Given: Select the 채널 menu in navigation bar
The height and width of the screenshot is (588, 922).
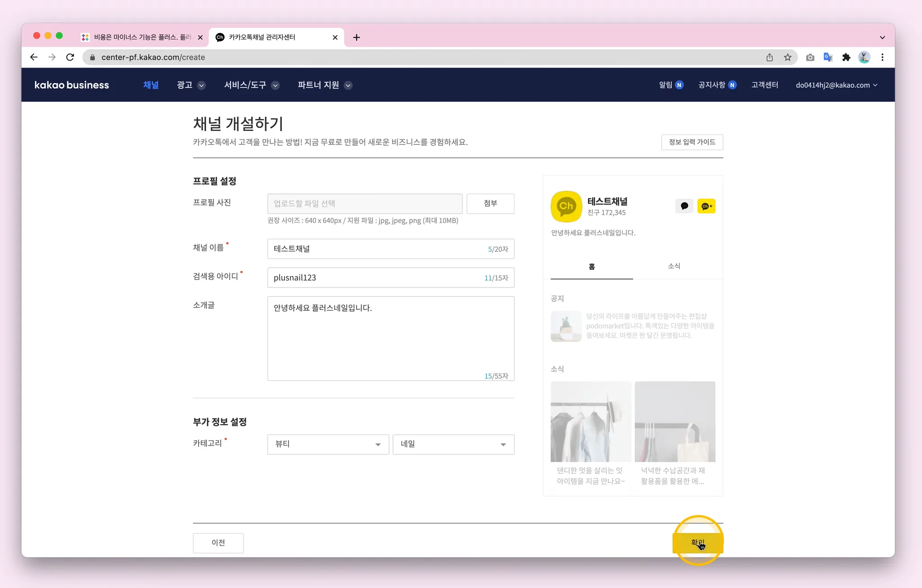Looking at the screenshot, I should (x=151, y=85).
